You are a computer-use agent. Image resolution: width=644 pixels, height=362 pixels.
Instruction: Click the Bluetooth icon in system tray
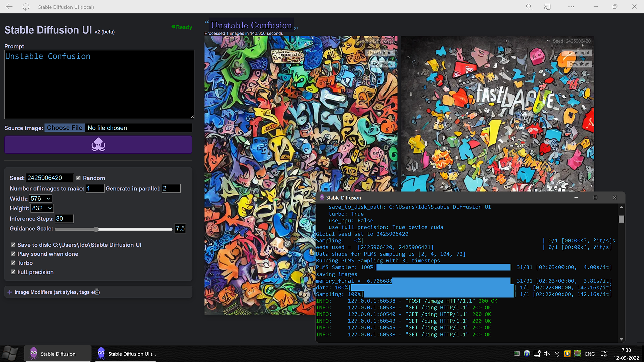tap(557, 354)
